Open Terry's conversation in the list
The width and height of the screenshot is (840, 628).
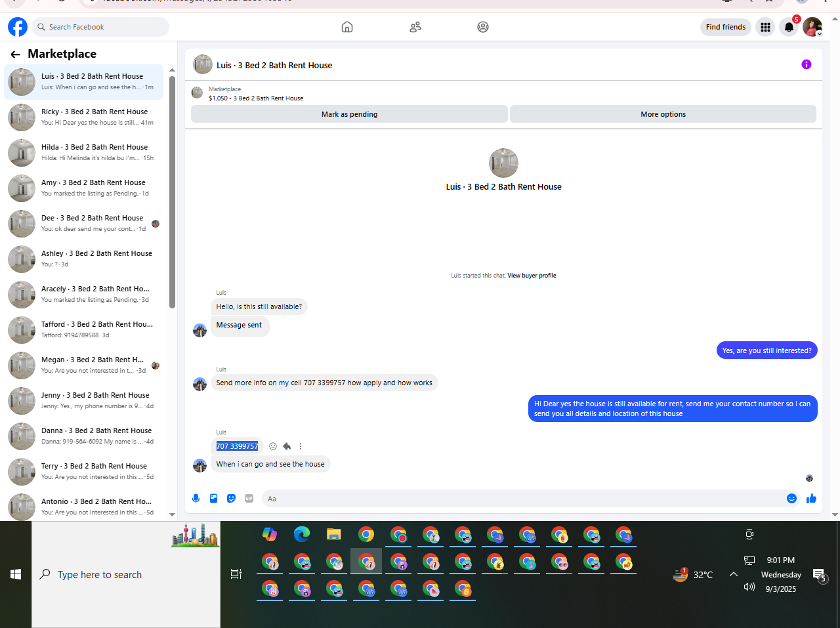83,472
